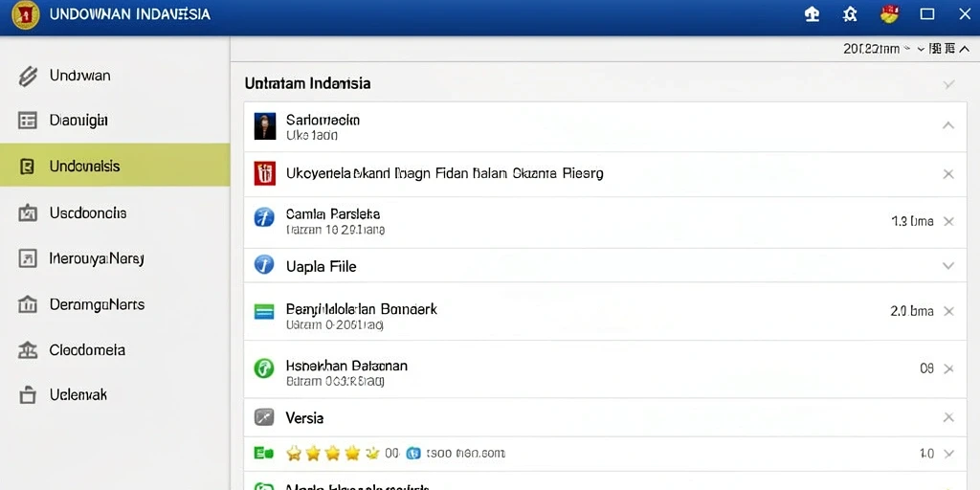Image resolution: width=980 pixels, height=490 pixels.
Task: Click the Sarlomecko entry title
Action: tap(323, 120)
